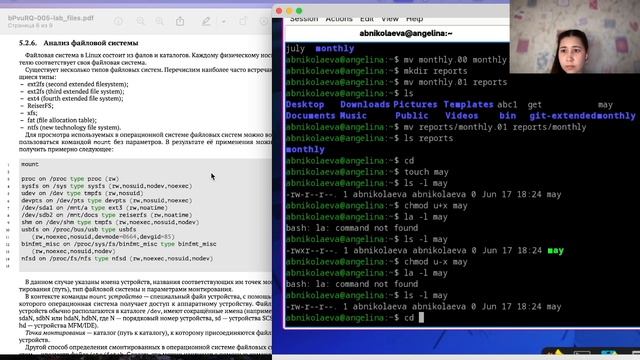Open the Share menu in Preview toolbar
This screenshot has height=360, width=640.
pos(180,21)
